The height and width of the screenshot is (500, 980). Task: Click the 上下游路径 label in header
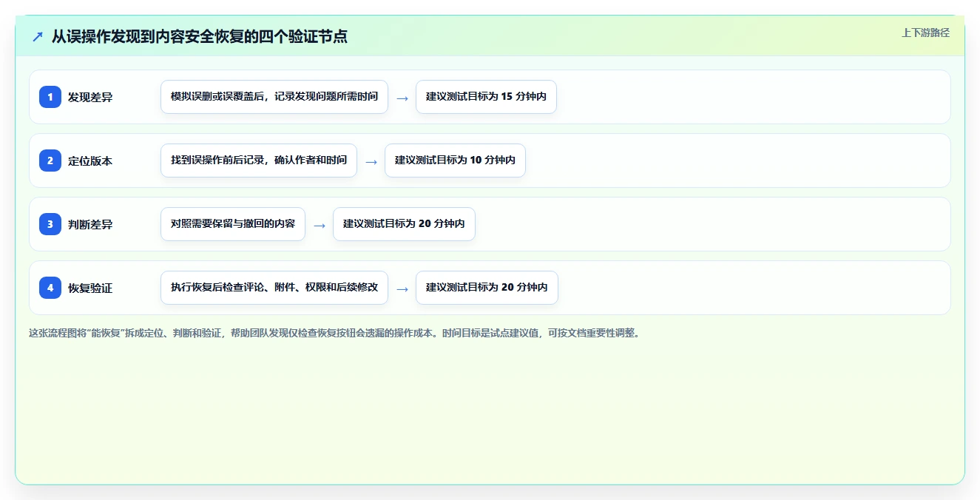[925, 33]
